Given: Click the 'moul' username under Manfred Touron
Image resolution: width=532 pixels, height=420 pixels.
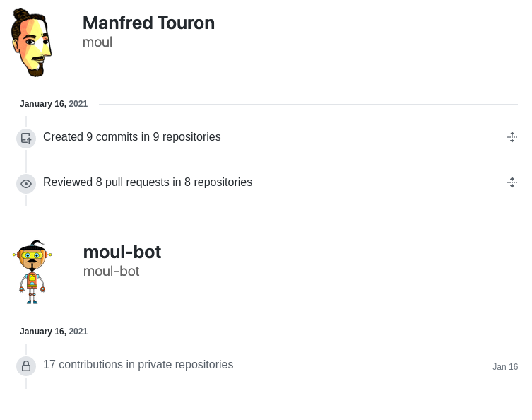Looking at the screenshot, I should click(97, 42).
